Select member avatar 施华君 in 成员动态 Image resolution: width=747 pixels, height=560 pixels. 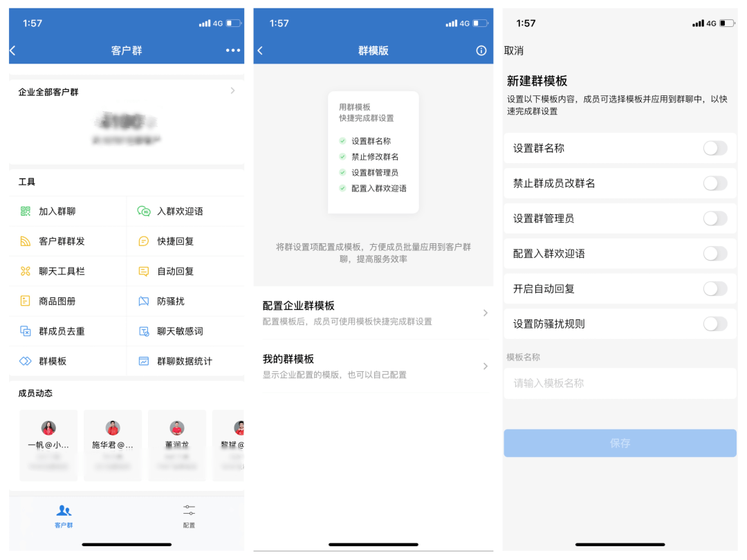point(113,428)
